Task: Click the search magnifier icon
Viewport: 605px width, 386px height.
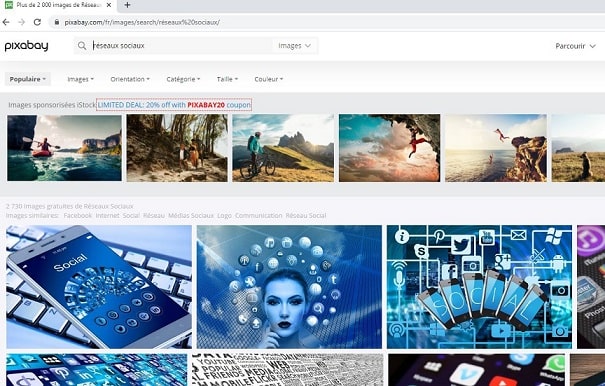Action: click(82, 46)
